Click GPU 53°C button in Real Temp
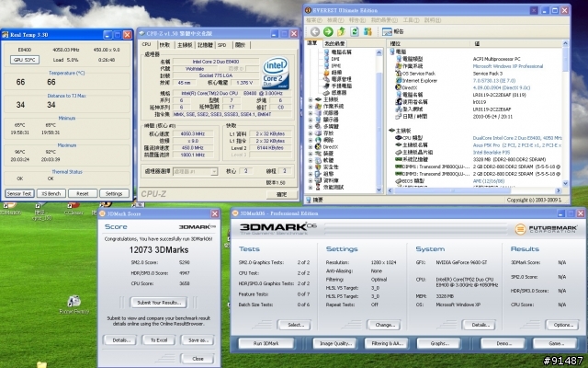 (25, 60)
